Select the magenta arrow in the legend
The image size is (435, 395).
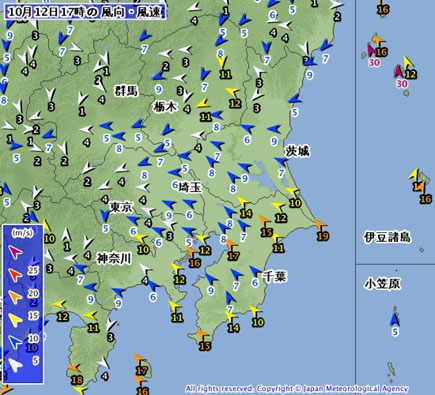click(x=15, y=252)
